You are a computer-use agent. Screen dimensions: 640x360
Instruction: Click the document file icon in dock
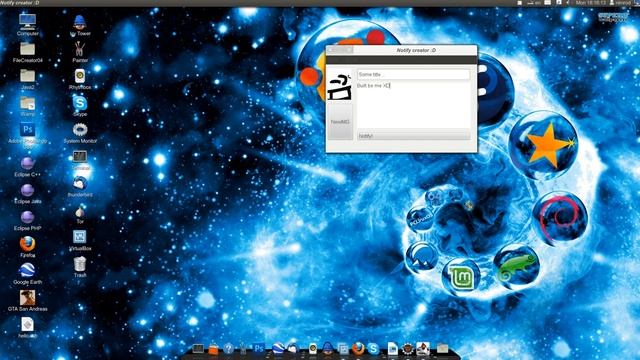point(392,348)
